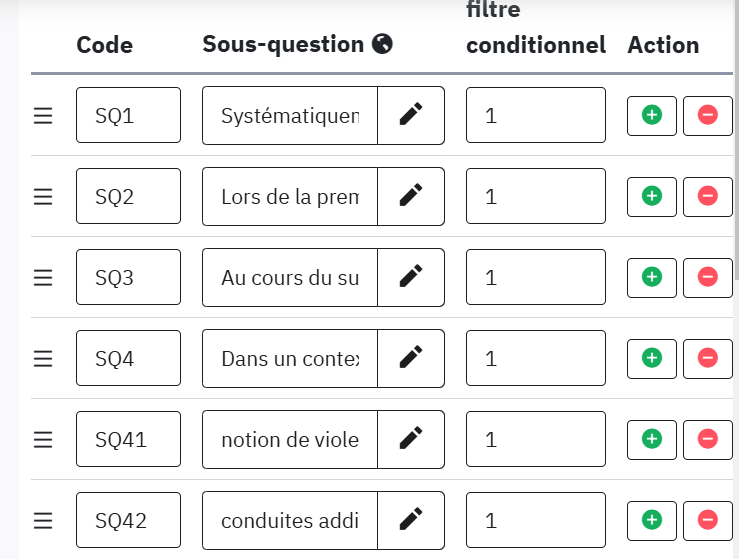
Task: Remove subquestion SQ41 using the minus button
Action: (708, 439)
